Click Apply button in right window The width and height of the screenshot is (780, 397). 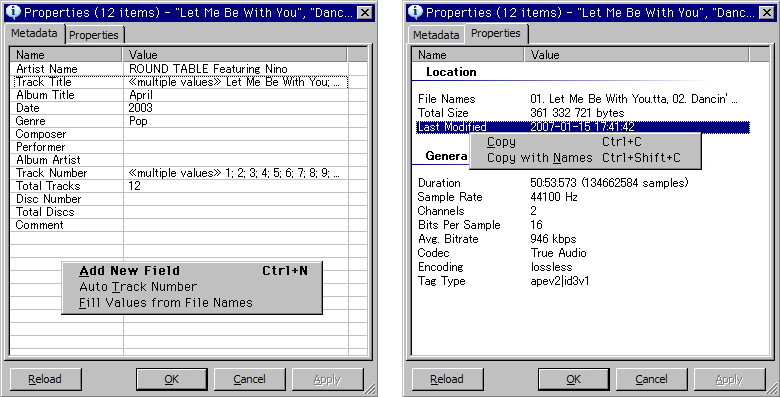729,380
